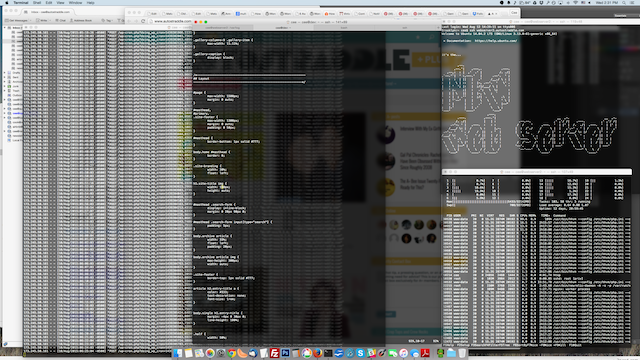Viewport: 640px width, 360px height.
Task: Open the Get Messages dropdown arrow
Action: pos(31,20)
